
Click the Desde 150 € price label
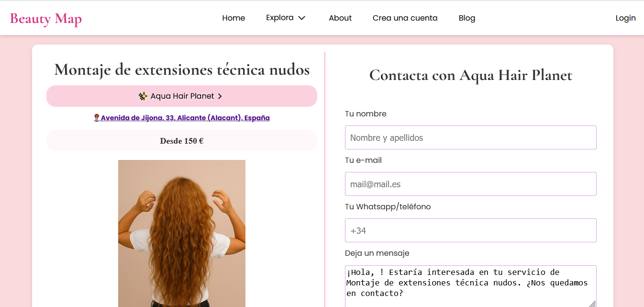(182, 141)
